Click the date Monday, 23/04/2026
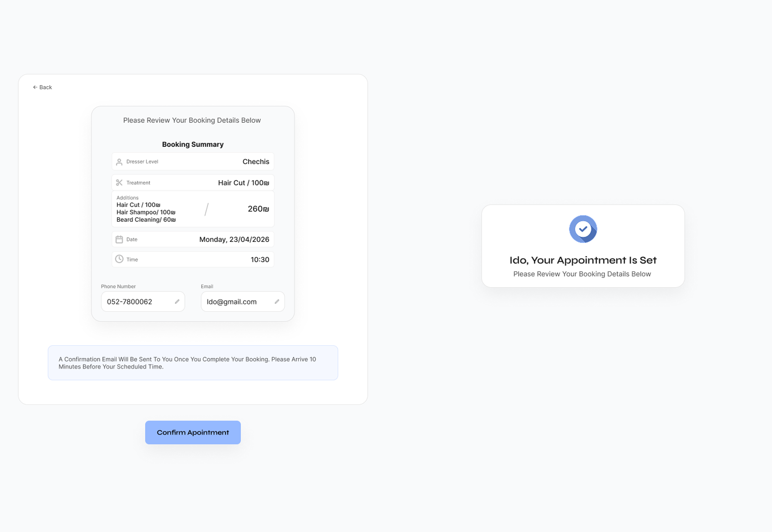 click(x=234, y=239)
